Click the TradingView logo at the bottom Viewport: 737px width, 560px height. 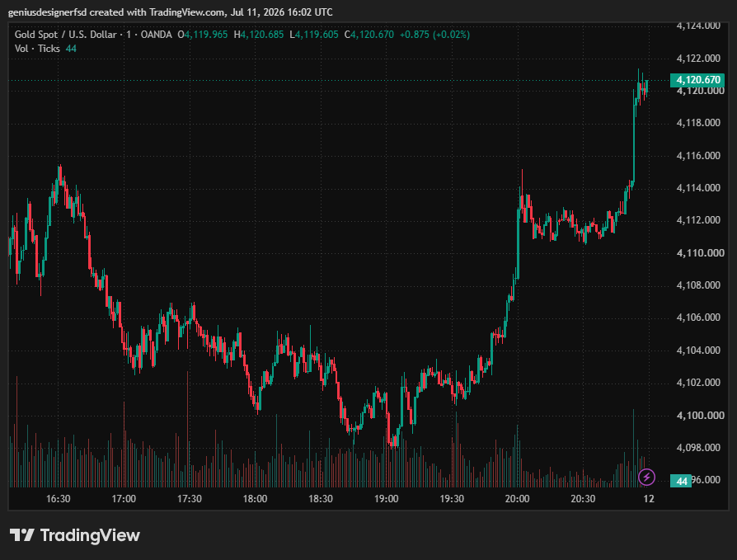[x=75, y=535]
